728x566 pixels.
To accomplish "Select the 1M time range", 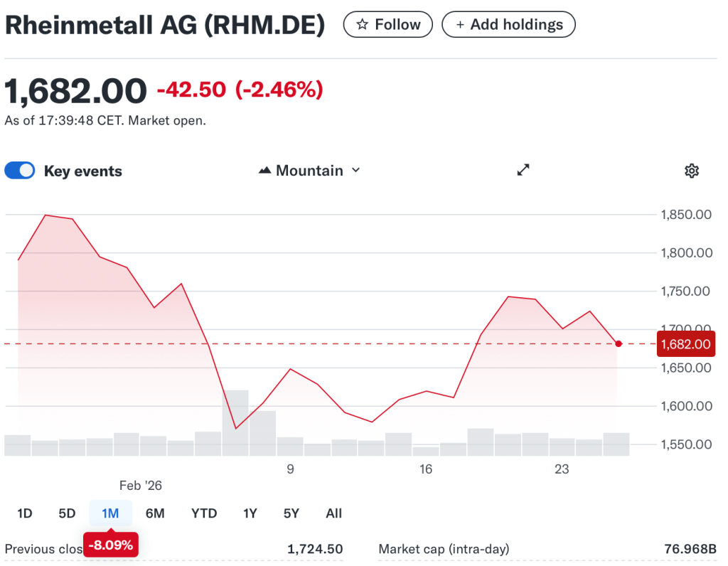I will coord(110,513).
